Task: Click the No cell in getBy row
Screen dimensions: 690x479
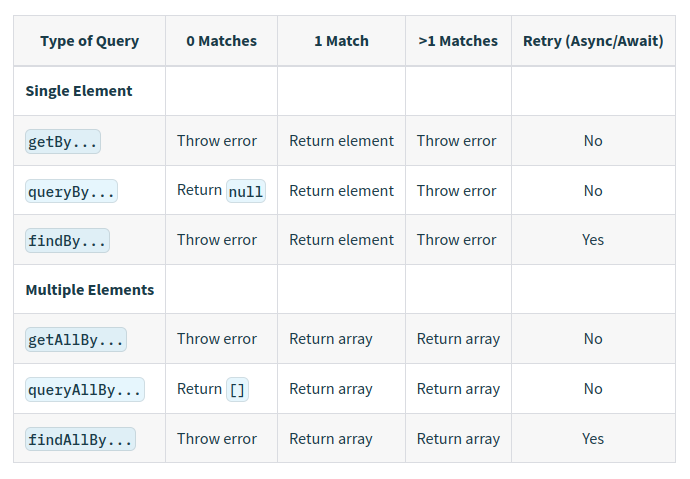Action: coord(593,141)
